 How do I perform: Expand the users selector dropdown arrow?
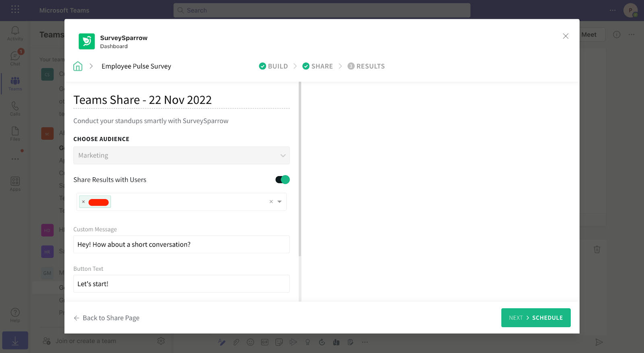pos(279,202)
